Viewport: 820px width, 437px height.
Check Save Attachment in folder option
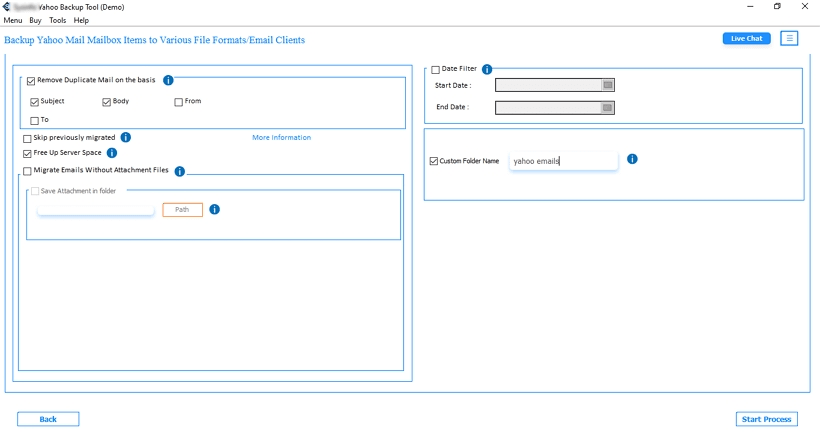tap(35, 191)
